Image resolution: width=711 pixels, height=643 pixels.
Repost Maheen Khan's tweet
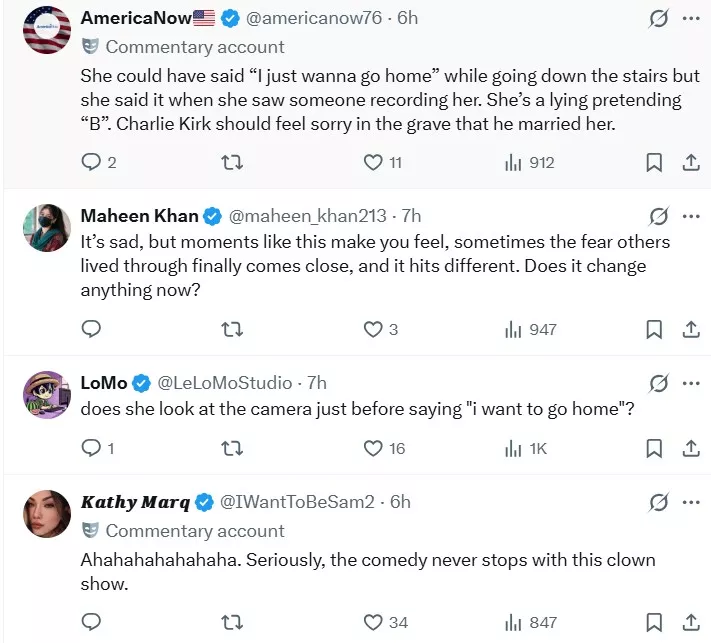pos(232,329)
